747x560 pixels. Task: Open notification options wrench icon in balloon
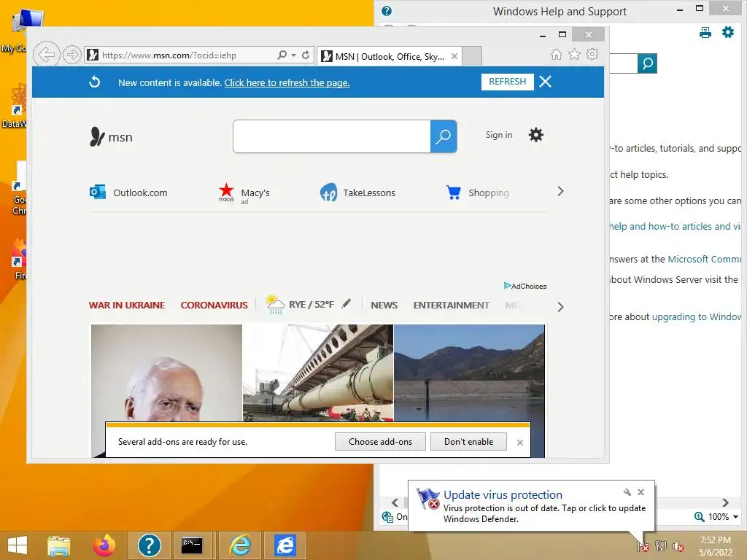click(627, 492)
